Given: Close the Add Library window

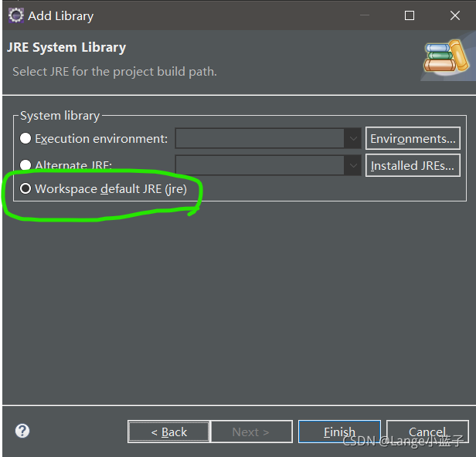Looking at the screenshot, I should click(454, 15).
